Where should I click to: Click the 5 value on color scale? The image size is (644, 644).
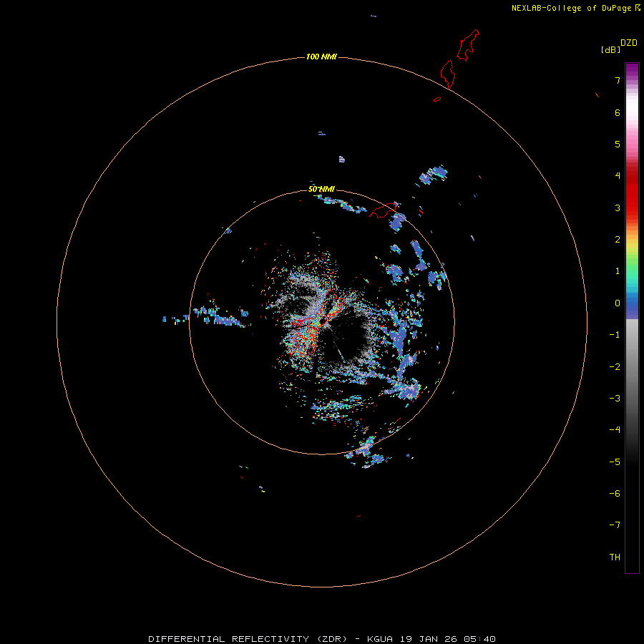(617, 144)
